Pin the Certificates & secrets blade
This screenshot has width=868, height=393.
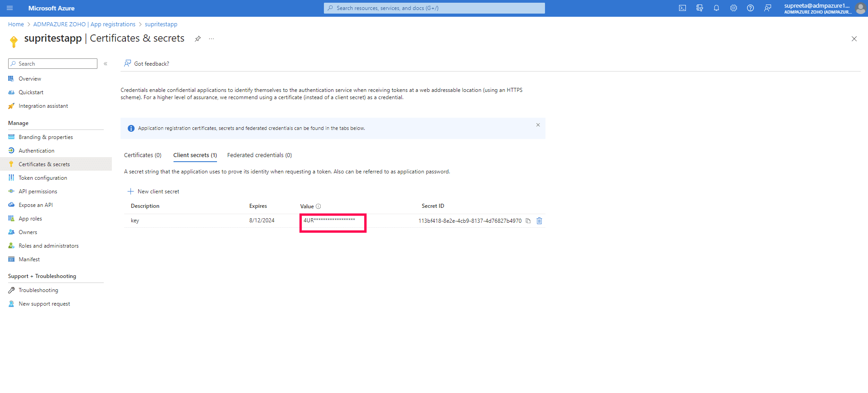coord(198,39)
